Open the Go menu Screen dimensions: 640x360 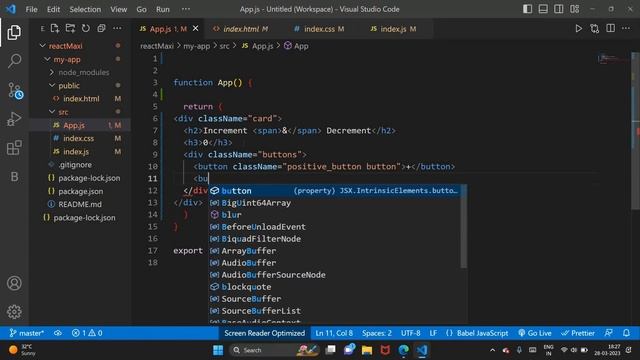pyautogui.click(x=141, y=9)
